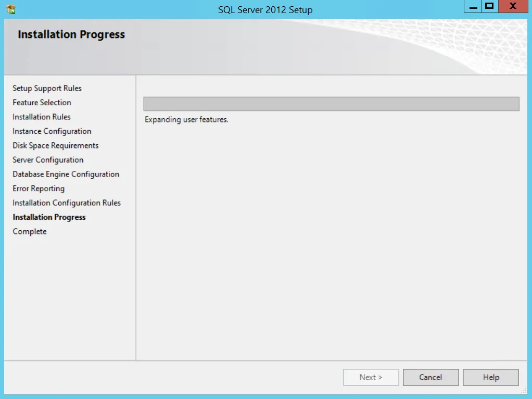Minimize the SQL Server 2012 Setup window
Viewport: 532px width, 399px height.
(473, 6)
